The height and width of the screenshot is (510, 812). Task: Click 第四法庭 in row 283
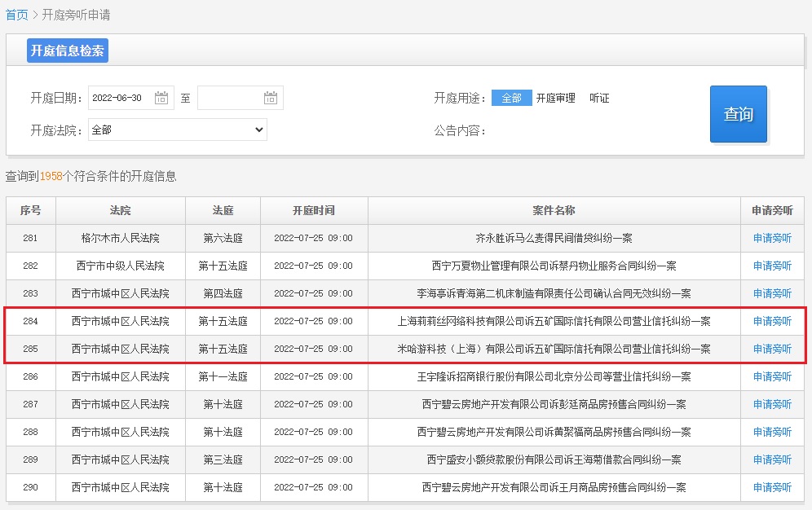(x=223, y=293)
